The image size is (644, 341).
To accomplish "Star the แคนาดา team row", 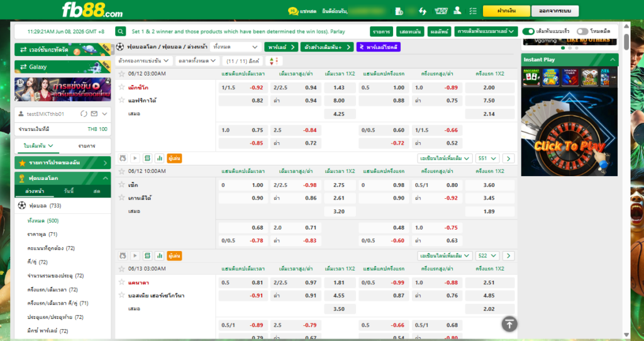I will 121,282.
